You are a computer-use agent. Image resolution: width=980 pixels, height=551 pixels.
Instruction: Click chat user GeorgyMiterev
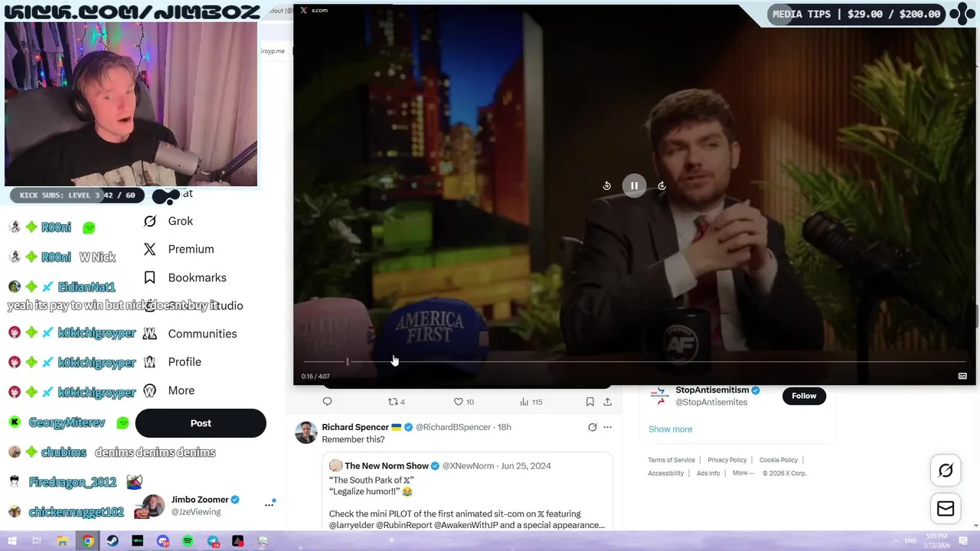[x=67, y=422]
